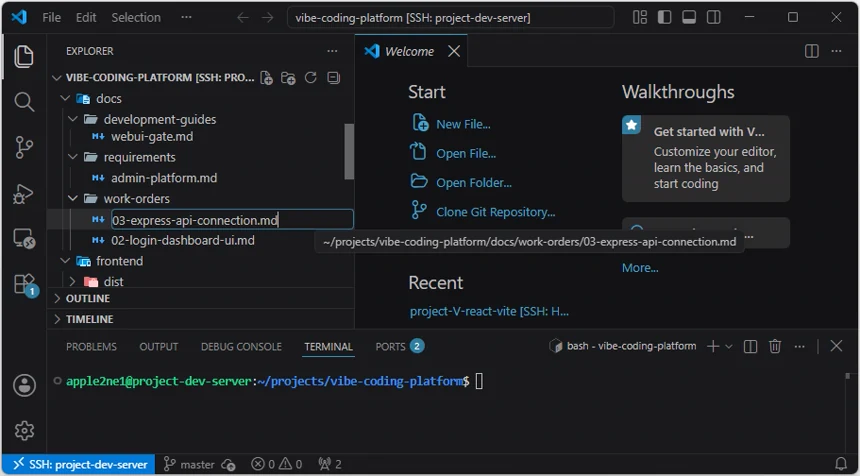This screenshot has height=476, width=860.
Task: Open the Search view in activity bar
Action: (24, 102)
